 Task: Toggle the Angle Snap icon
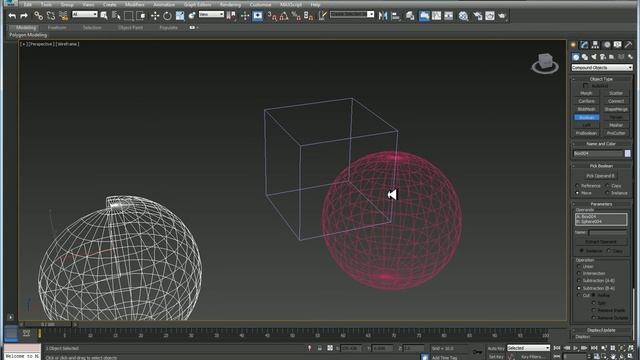(x=284, y=16)
